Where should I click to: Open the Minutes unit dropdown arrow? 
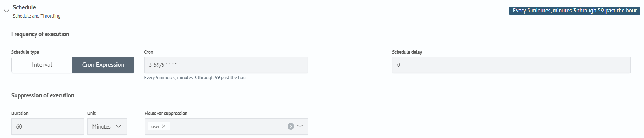point(119,126)
